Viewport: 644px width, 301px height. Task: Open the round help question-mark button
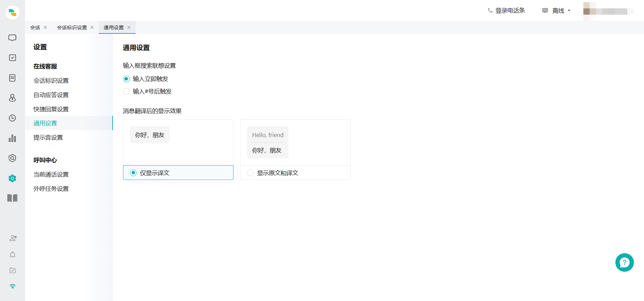pos(624,262)
